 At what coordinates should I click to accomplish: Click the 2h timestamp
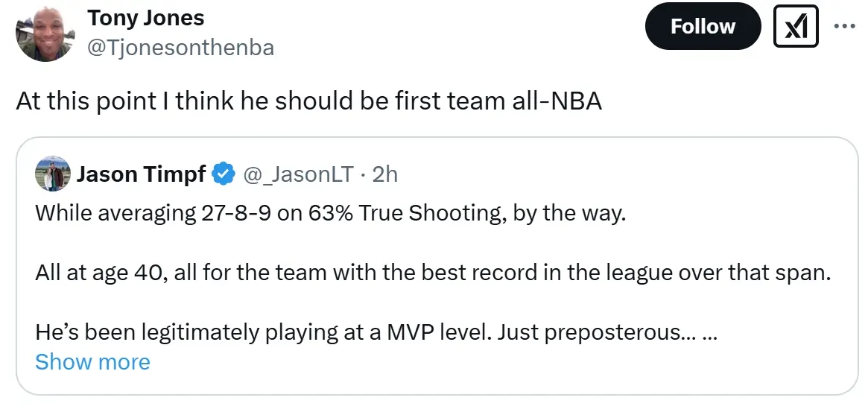point(384,174)
